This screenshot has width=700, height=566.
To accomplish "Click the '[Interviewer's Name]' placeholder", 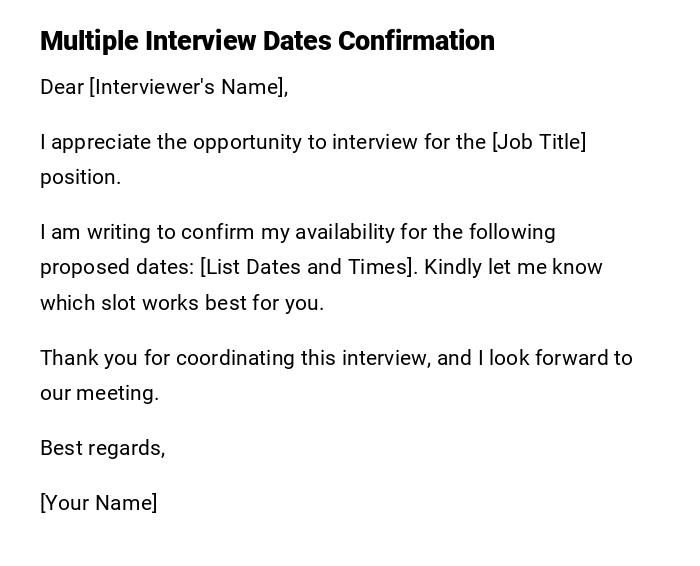I will (188, 87).
